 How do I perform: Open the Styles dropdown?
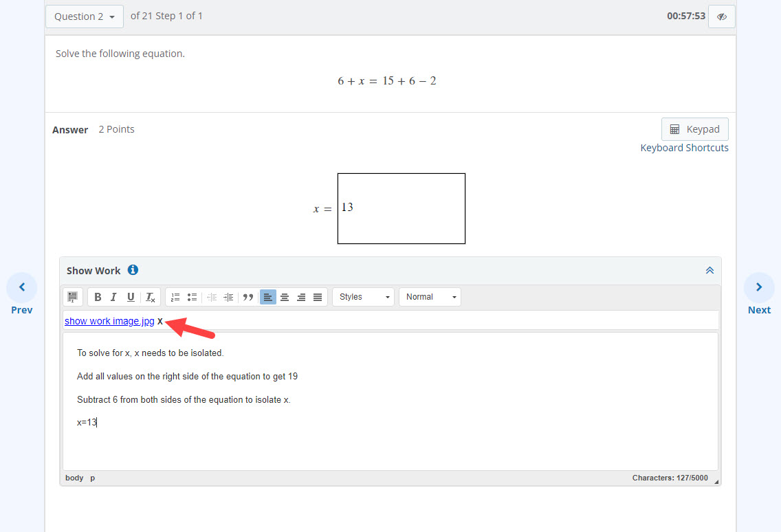364,297
